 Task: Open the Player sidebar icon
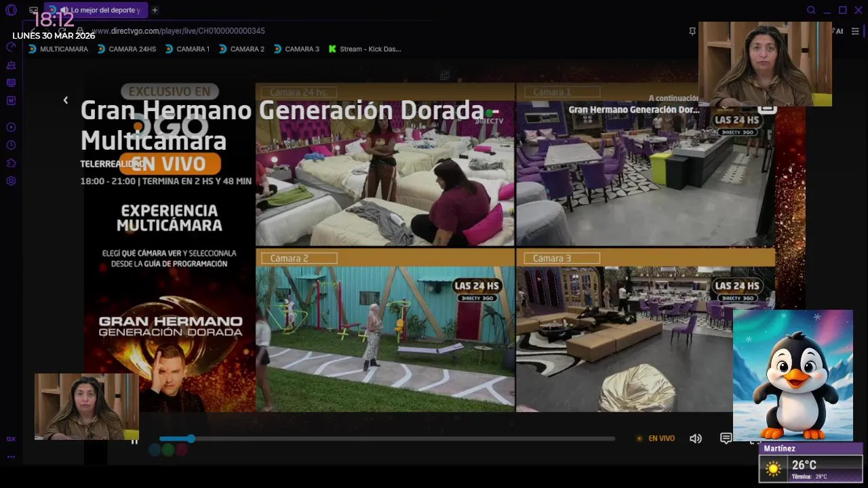coord(11,127)
